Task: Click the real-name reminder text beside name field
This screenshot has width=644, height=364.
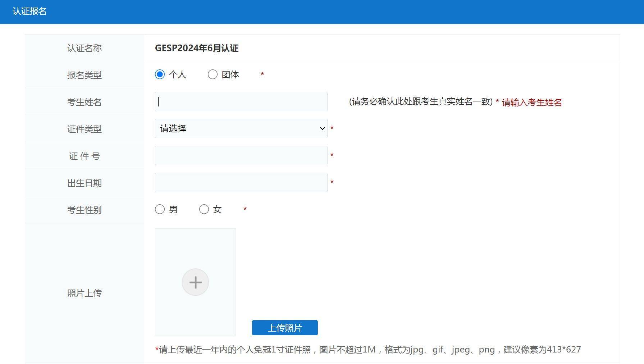Action: (420, 102)
